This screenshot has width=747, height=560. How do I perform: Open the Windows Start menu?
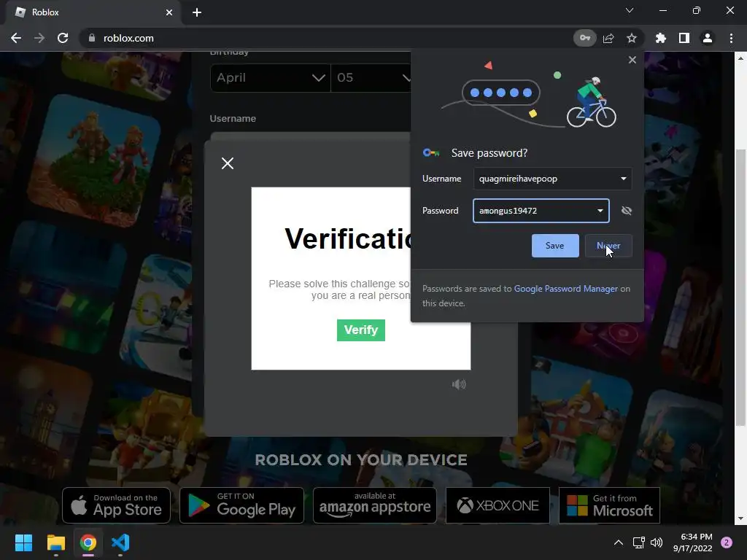coord(23,542)
